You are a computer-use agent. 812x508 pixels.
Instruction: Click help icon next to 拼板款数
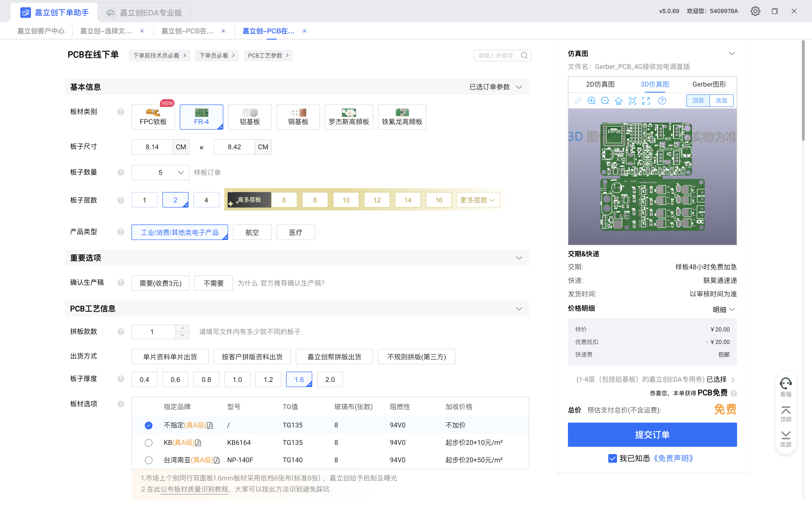pyautogui.click(x=121, y=332)
